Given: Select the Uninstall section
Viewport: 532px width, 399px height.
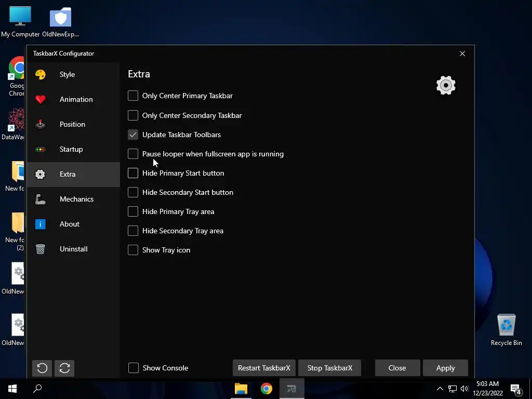Looking at the screenshot, I should (x=73, y=249).
